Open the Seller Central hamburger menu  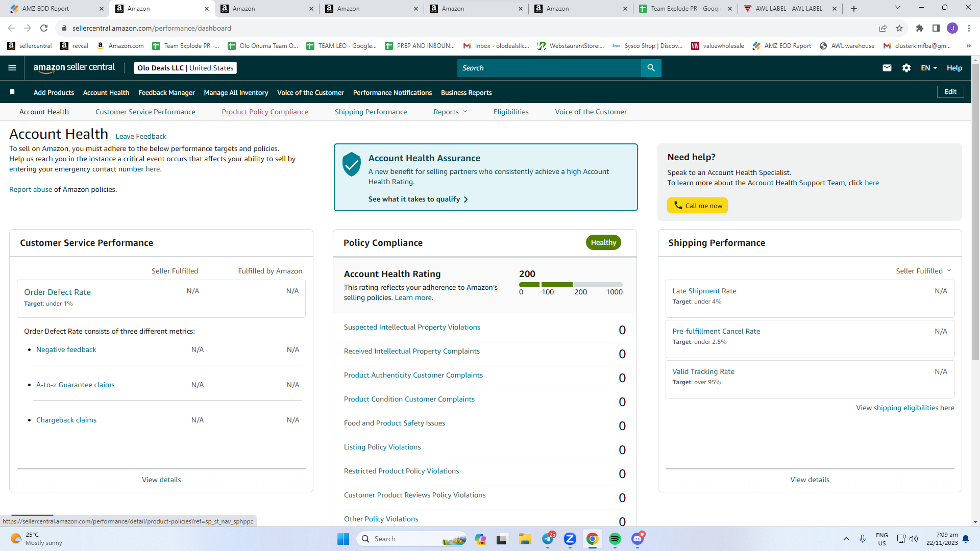(12, 68)
